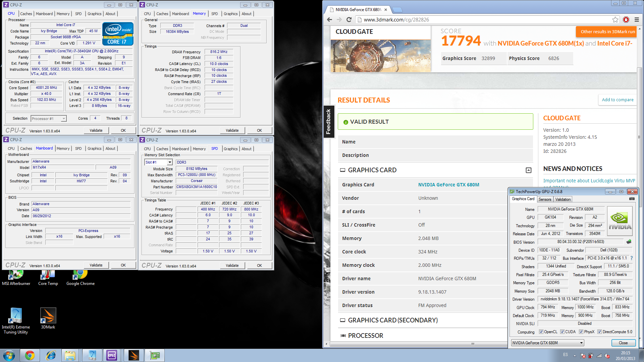
Task: Reload the 3DMark page in Chrome
Action: [349, 20]
